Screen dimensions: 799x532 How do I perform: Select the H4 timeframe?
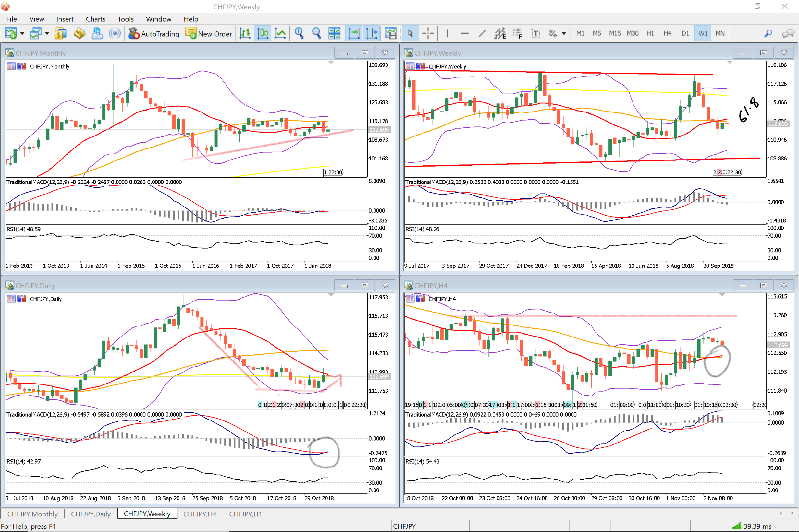click(667, 33)
